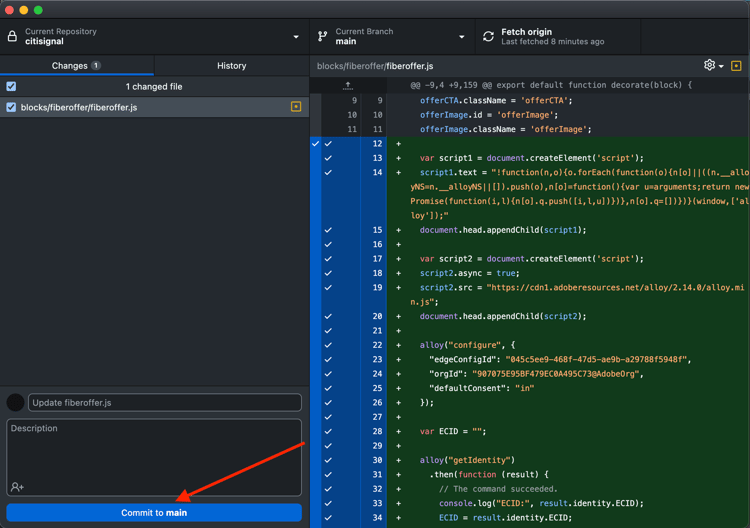Click modified status icon in diff header

736,66
